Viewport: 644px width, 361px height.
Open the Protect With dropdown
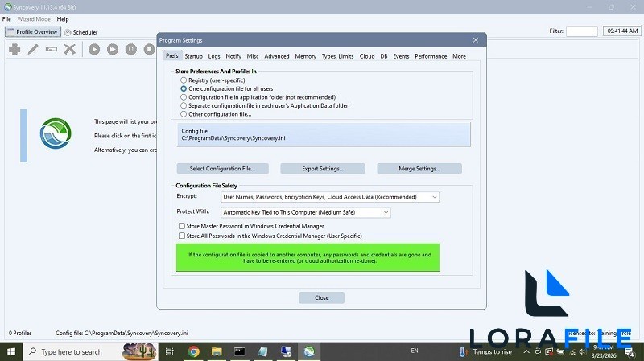point(306,212)
